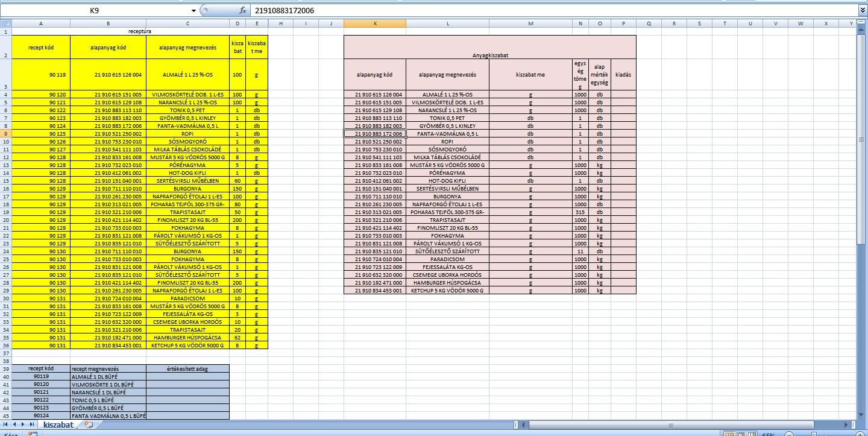Click the alap mérték egység header cell
This screenshot has height=436, width=868.
[600, 75]
